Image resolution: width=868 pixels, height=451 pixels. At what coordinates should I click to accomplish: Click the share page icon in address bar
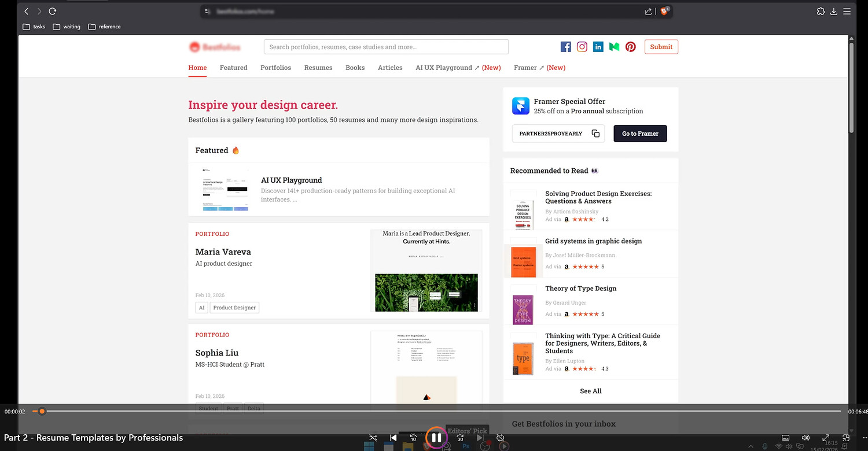pos(648,11)
